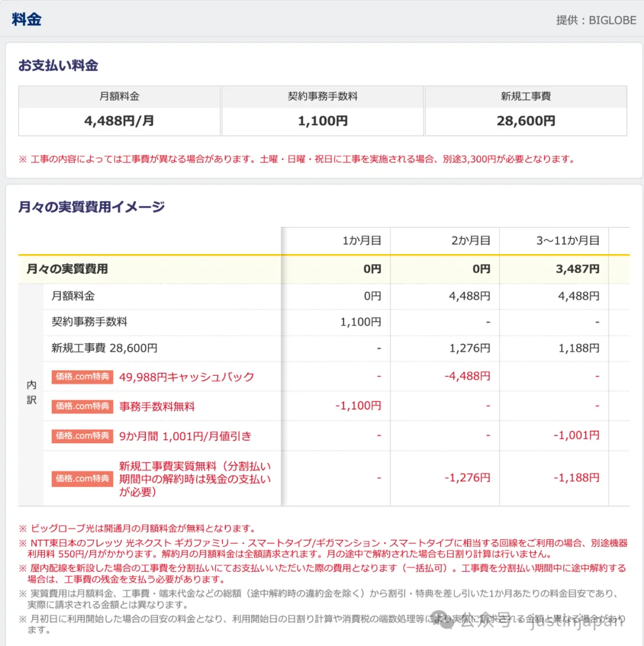Image resolution: width=644 pixels, height=646 pixels.
Task: Select the -1,100円 discount value
Action: 358,406
